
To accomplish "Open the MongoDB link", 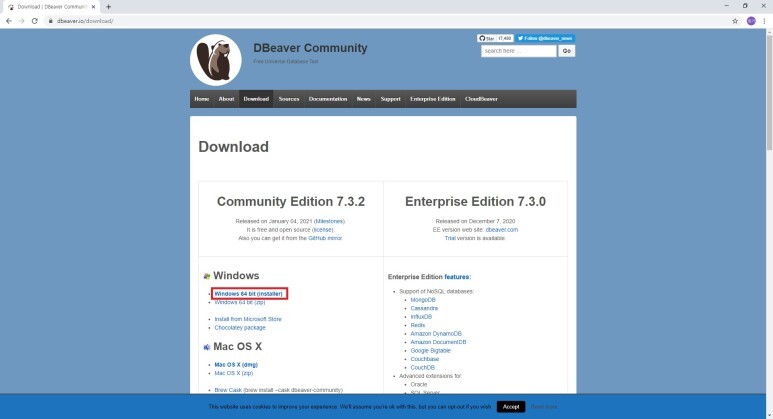I will click(423, 300).
